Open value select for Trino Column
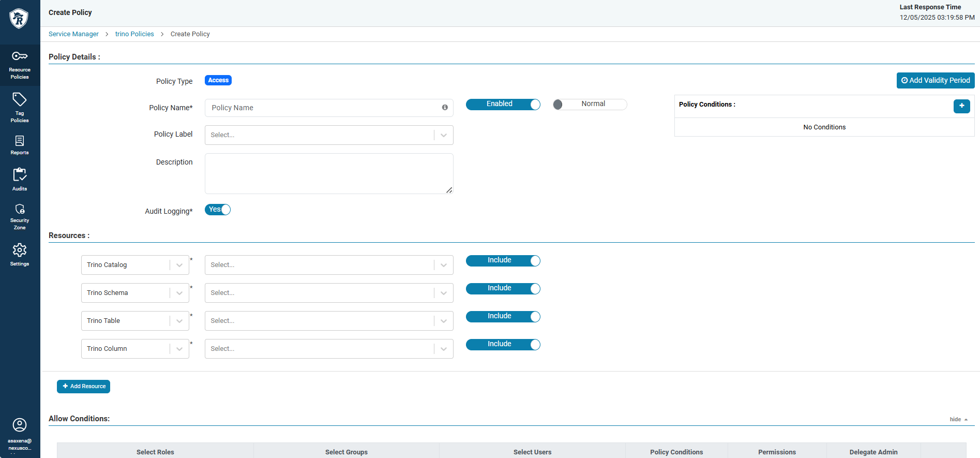The width and height of the screenshot is (980, 458). click(x=329, y=349)
